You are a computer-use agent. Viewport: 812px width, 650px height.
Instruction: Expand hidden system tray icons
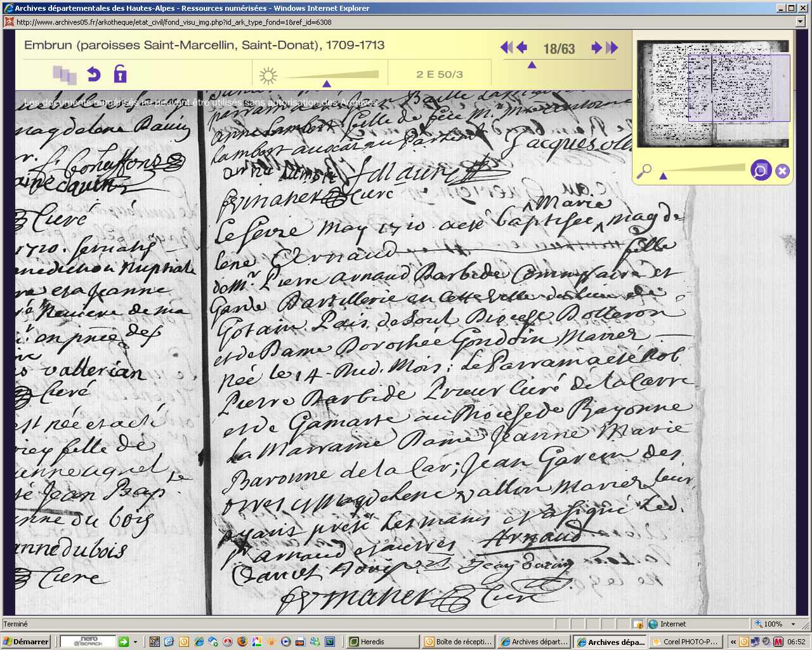[x=733, y=642]
